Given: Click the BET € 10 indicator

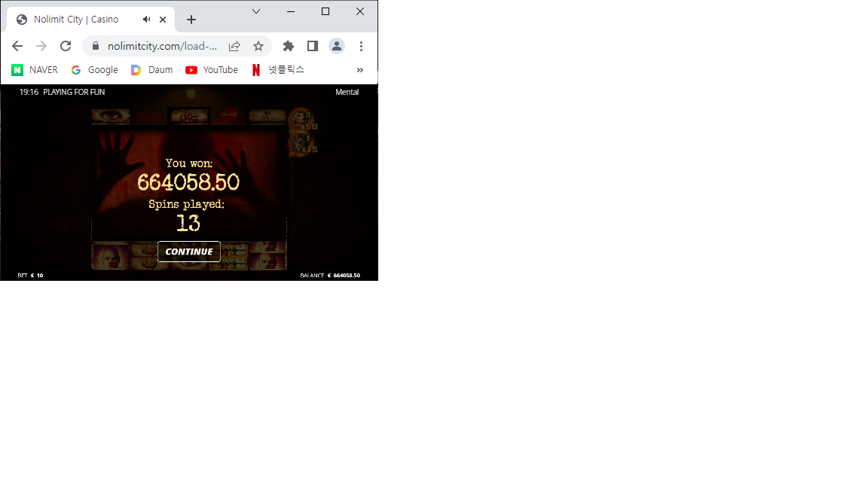Looking at the screenshot, I should 30,275.
